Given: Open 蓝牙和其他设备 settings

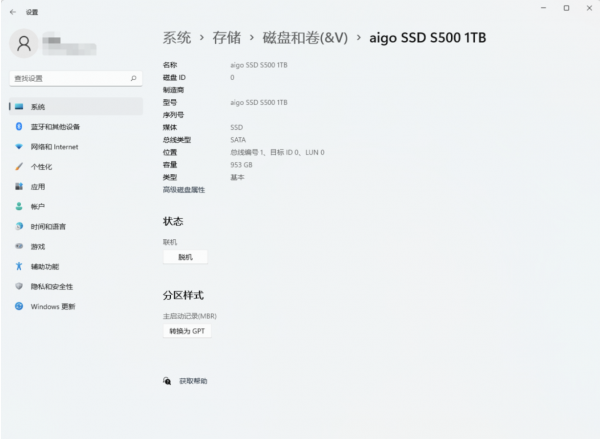Looking at the screenshot, I should click(x=76, y=127).
